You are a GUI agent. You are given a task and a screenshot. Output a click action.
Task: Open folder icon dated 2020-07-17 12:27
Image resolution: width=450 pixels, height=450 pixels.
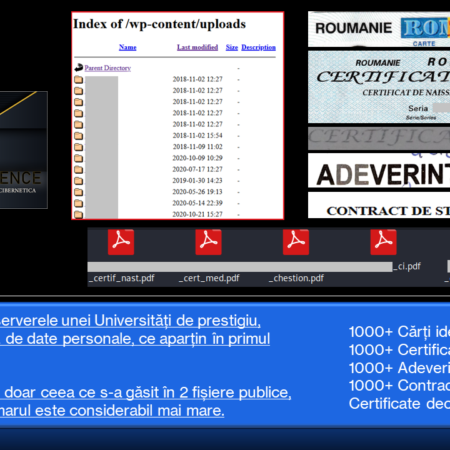[79, 170]
